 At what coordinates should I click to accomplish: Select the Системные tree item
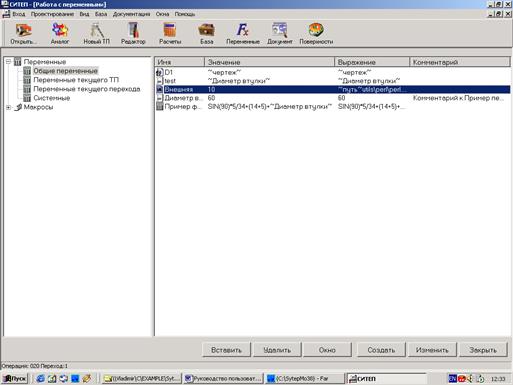tap(52, 98)
